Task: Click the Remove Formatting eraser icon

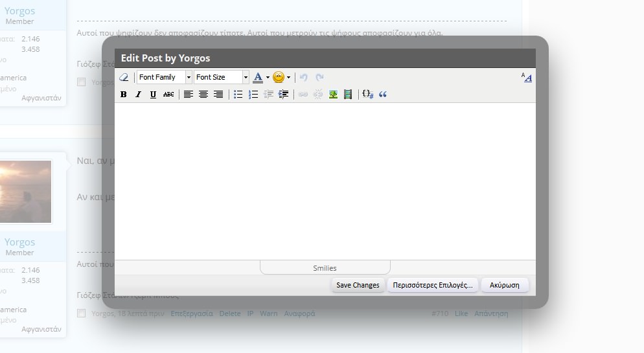Action: tap(124, 77)
